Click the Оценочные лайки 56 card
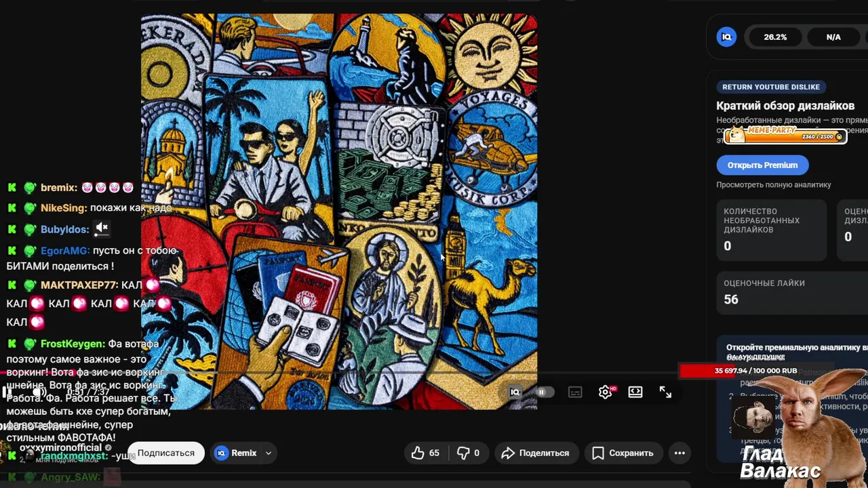 (792, 293)
